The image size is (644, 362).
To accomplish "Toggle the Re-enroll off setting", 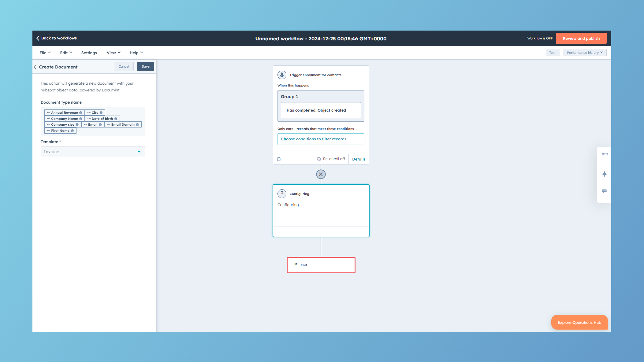I will 331,159.
